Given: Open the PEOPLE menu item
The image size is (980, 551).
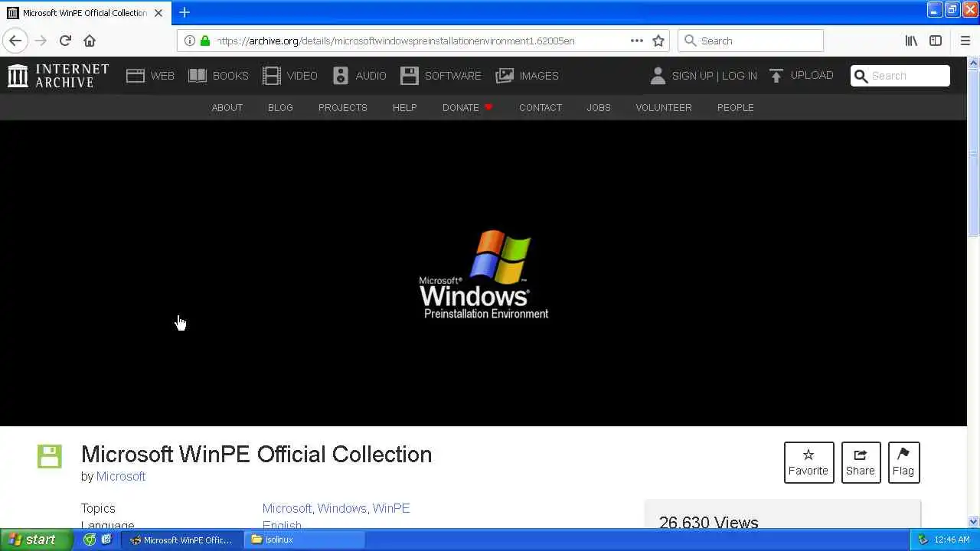Looking at the screenshot, I should (x=736, y=107).
